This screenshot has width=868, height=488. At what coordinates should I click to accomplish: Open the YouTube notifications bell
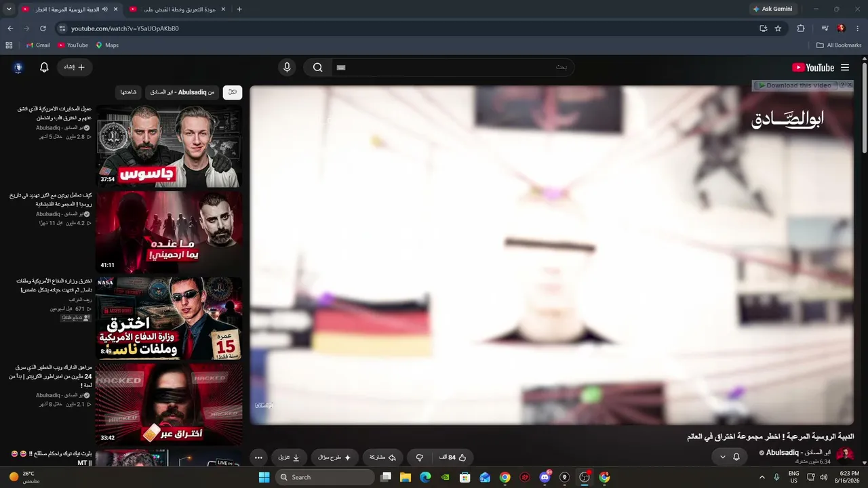click(44, 67)
